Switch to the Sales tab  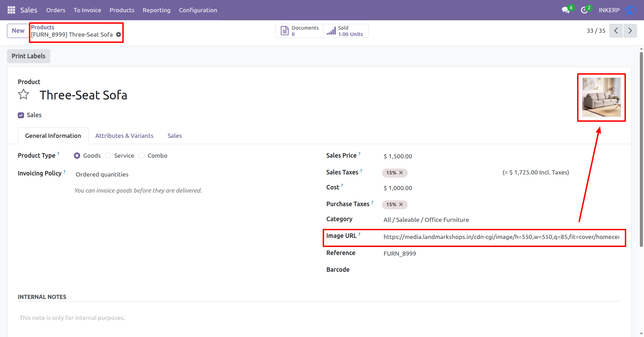point(175,136)
